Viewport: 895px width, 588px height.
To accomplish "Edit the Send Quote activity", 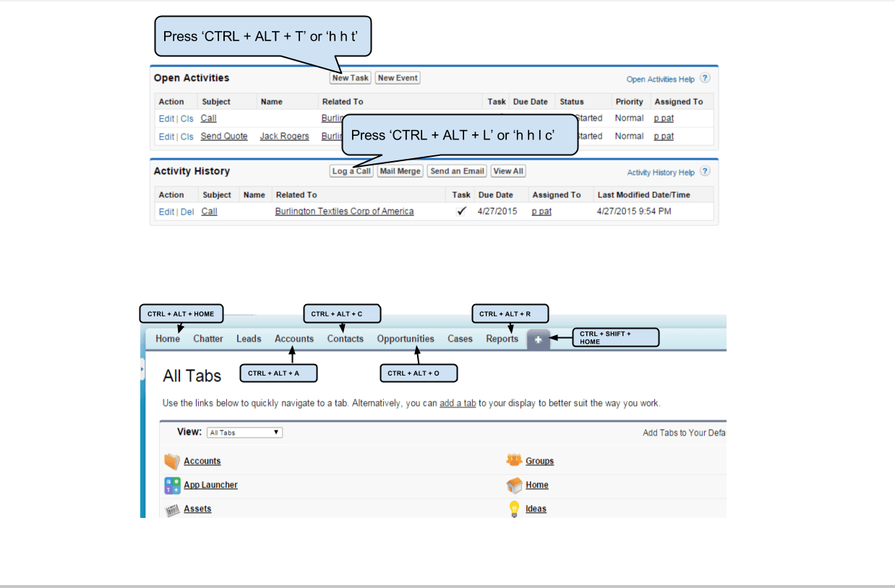I will [x=166, y=137].
